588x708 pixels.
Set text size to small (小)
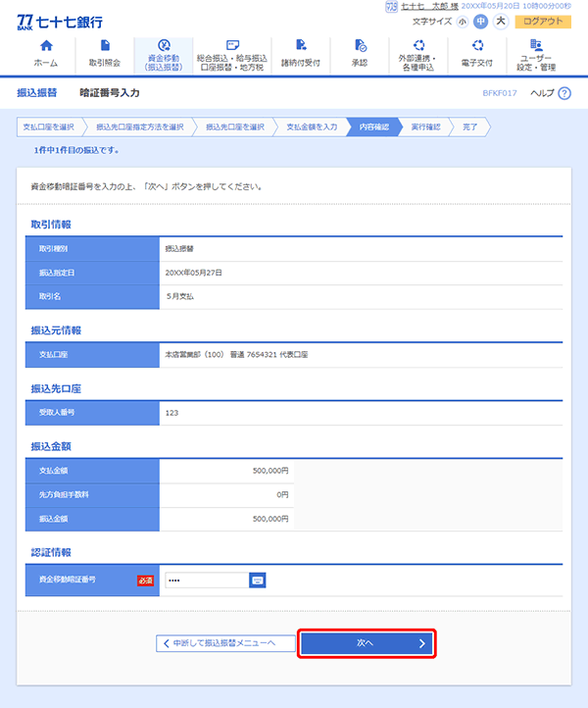pos(463,22)
